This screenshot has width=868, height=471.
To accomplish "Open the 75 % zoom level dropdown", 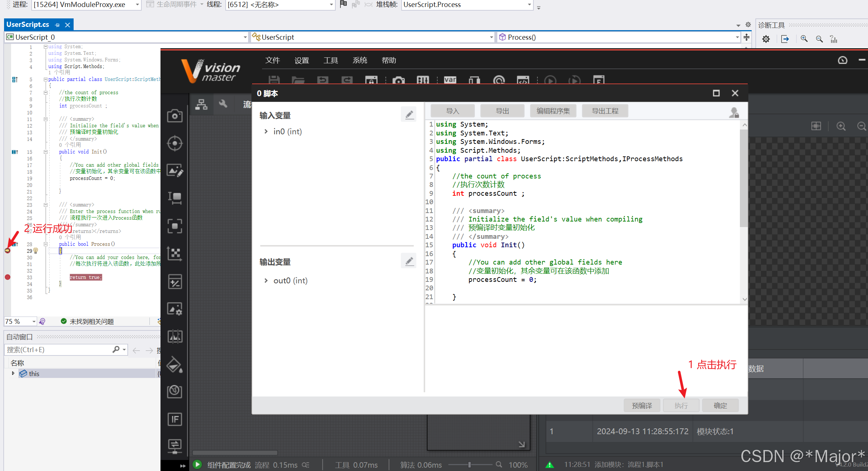I will coord(34,322).
